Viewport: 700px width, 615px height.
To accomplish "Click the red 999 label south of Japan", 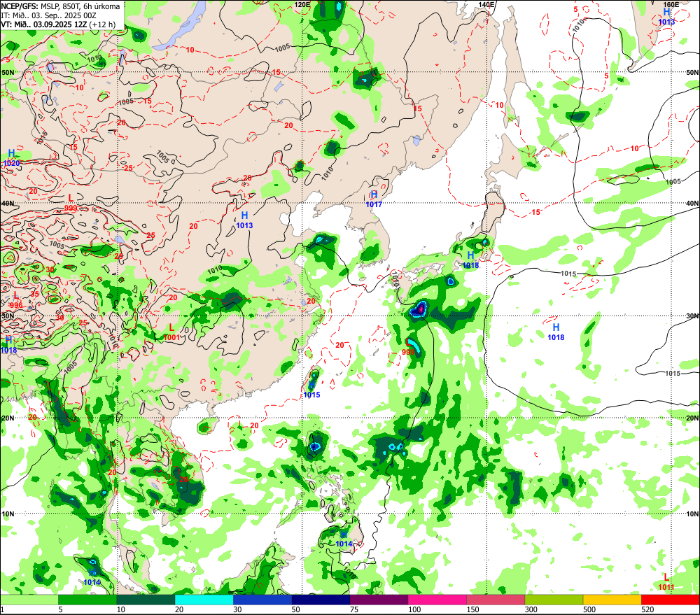I will 408,352.
